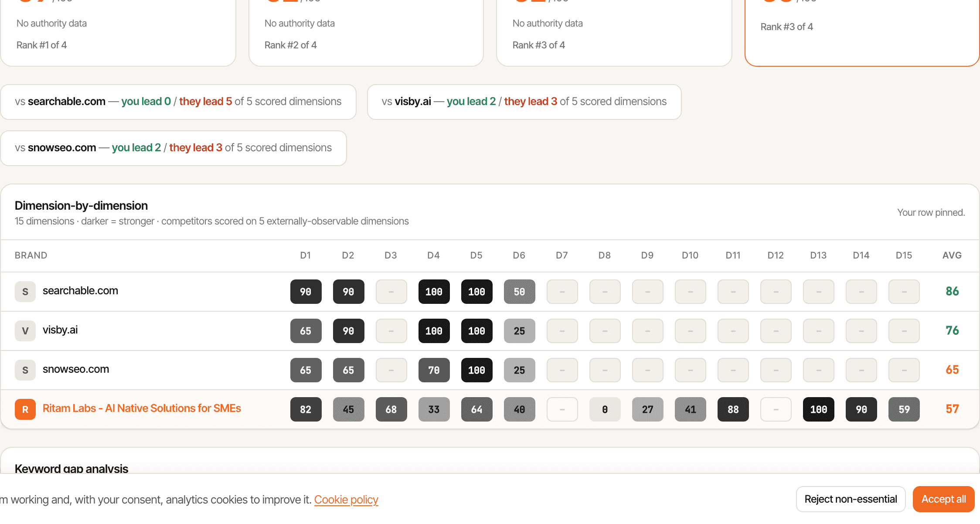Click Ritam Labs D9 score 27
Screen dimensions: 980x524
pyautogui.click(x=648, y=409)
